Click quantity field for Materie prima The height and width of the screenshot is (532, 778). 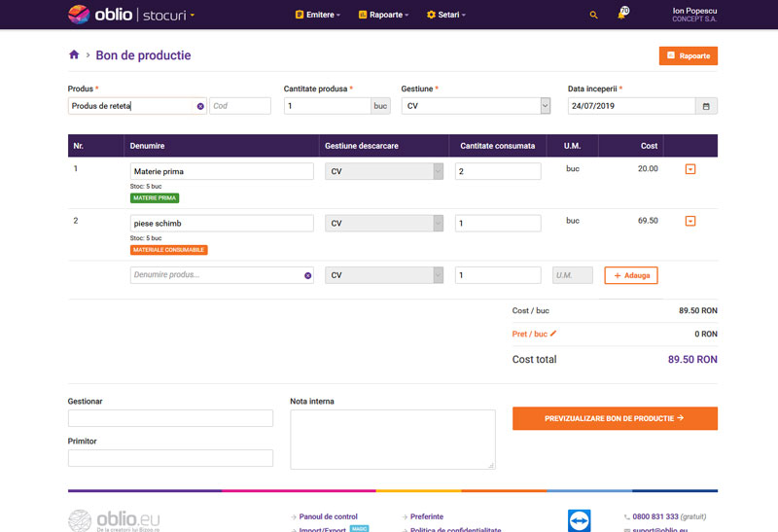tap(498, 171)
